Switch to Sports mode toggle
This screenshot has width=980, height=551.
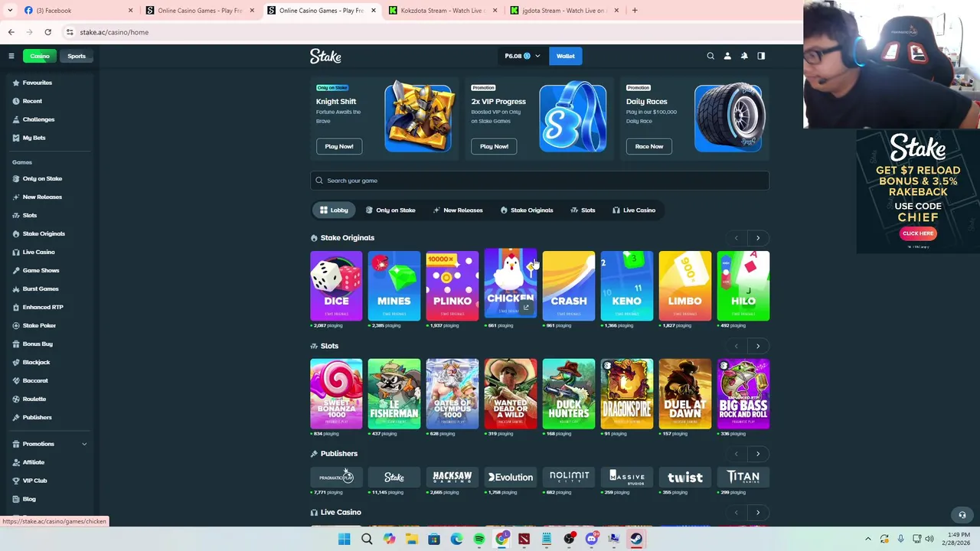(x=77, y=56)
